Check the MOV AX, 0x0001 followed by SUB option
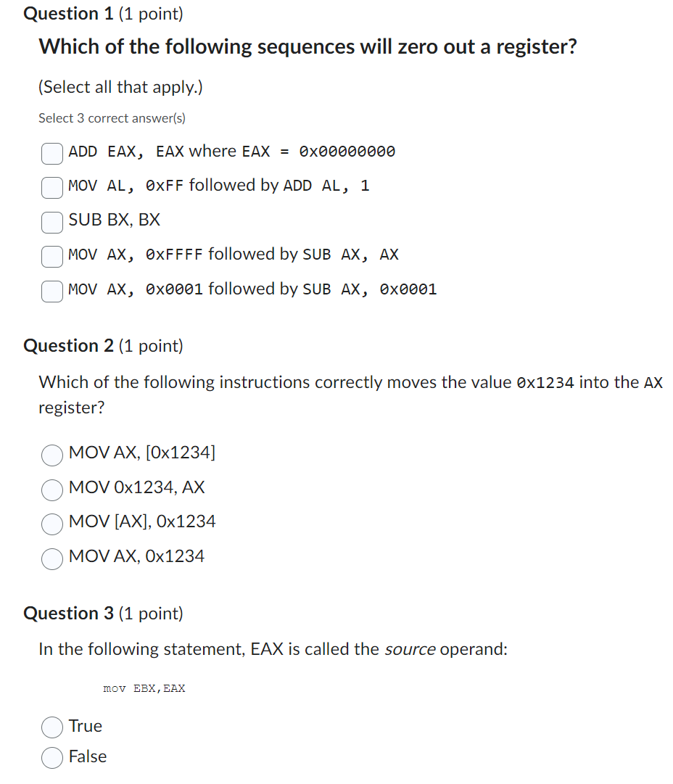Viewport: 673px width, 784px height. (51, 291)
